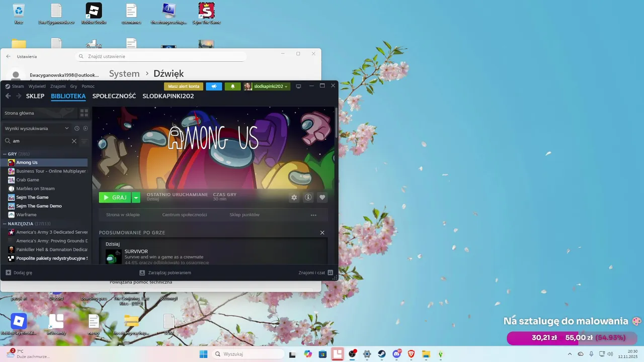The image size is (644, 362).
Task: Switch to SKLEP tab
Action: (x=35, y=96)
